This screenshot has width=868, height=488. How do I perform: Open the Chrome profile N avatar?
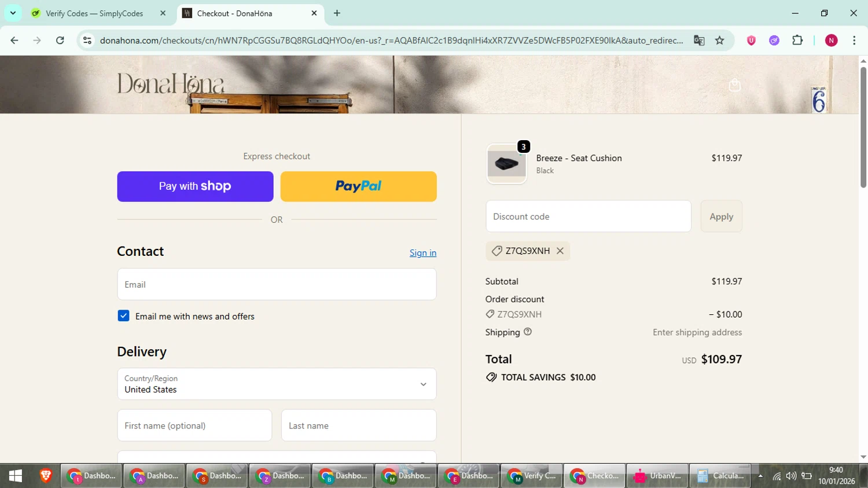[x=832, y=41]
